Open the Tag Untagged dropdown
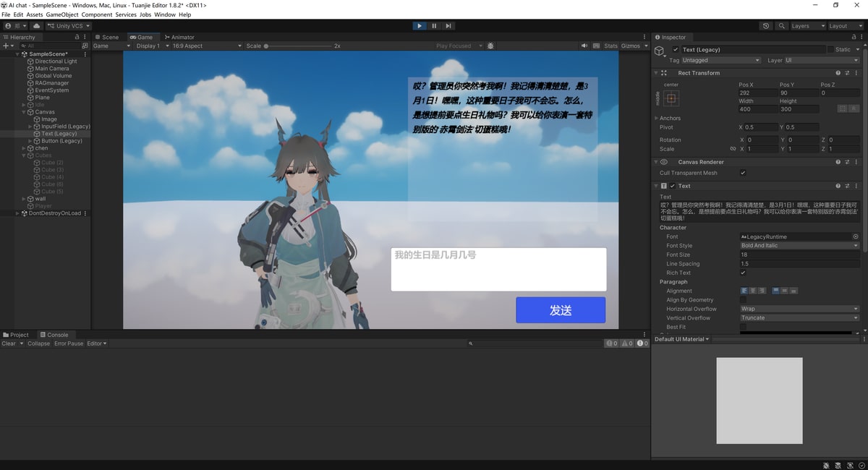This screenshot has width=868, height=470. click(721, 60)
